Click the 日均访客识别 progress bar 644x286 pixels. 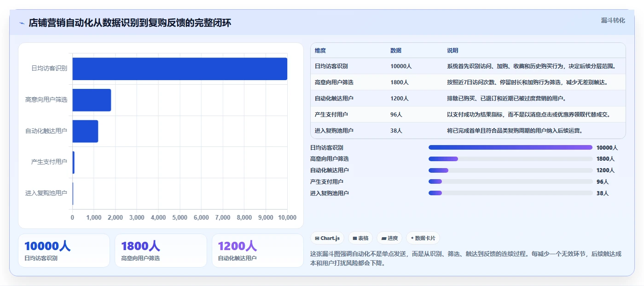click(x=511, y=147)
